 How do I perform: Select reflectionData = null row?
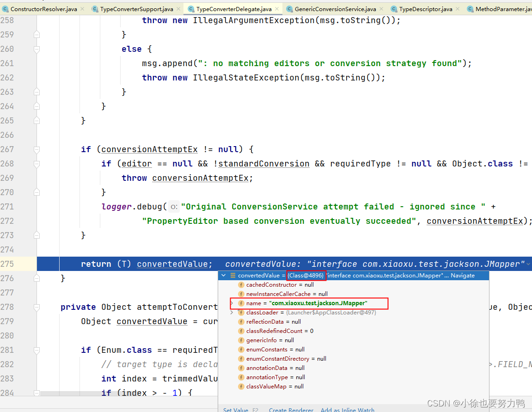coord(353,322)
